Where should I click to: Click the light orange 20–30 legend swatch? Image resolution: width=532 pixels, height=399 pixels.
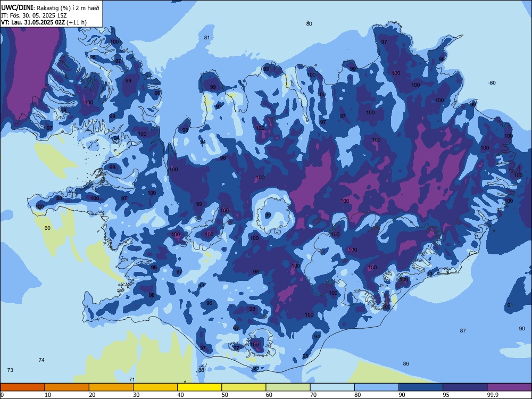(111, 387)
